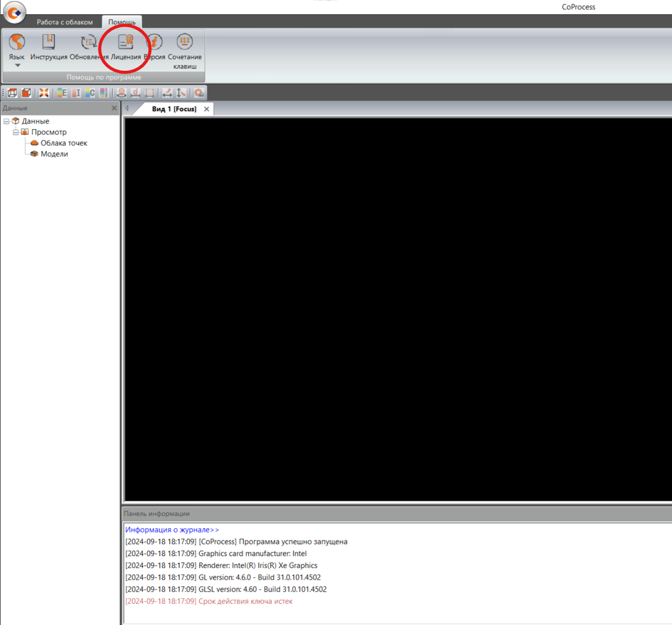This screenshot has width=672, height=625.
Task: Toggle color by intensity (I) icon
Action: click(x=76, y=92)
